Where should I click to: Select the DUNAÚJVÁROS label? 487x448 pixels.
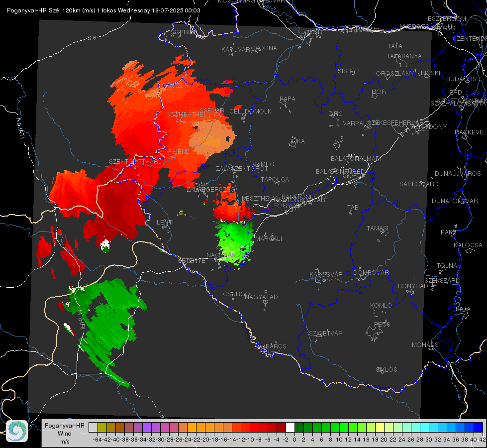pos(458,174)
